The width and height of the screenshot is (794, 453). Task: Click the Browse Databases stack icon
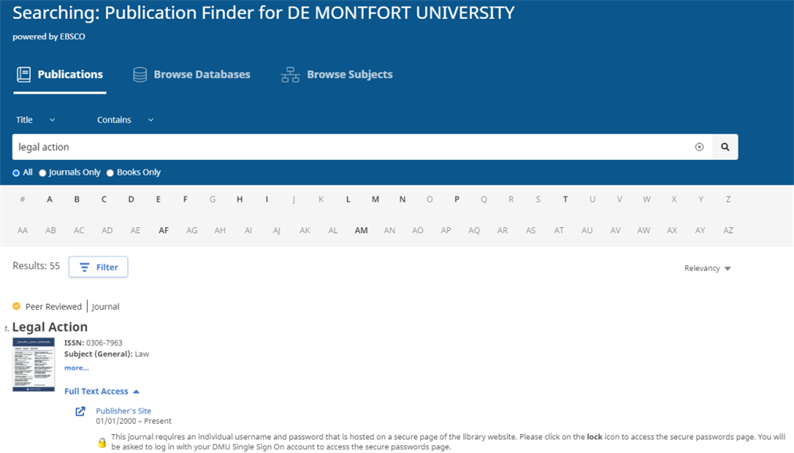tap(140, 74)
